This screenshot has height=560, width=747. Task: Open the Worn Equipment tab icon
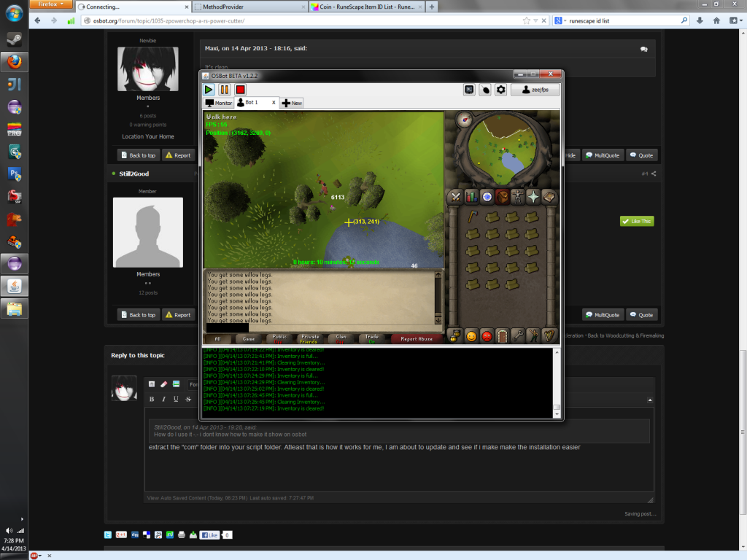[518, 197]
